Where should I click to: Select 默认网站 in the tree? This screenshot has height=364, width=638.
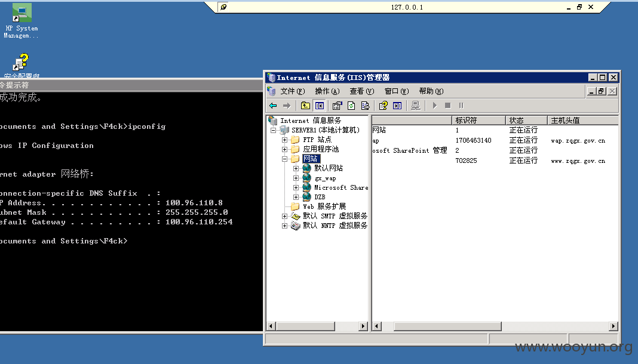pos(329,168)
